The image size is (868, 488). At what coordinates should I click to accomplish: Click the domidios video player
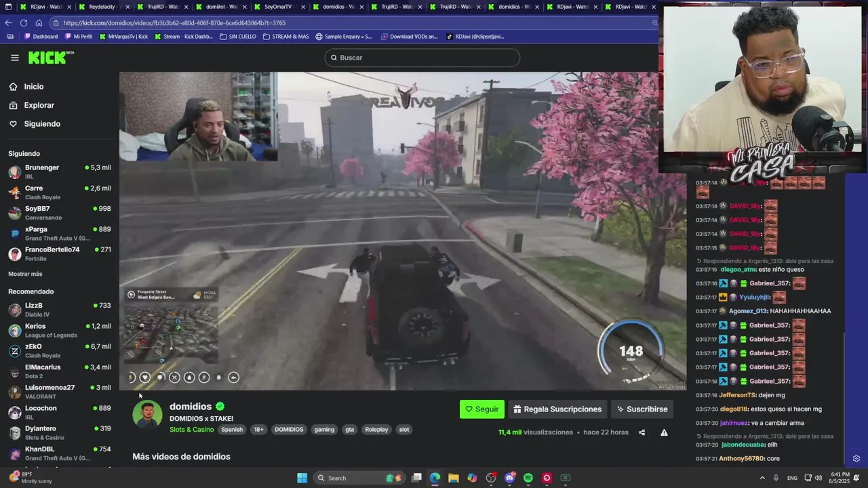[403, 231]
